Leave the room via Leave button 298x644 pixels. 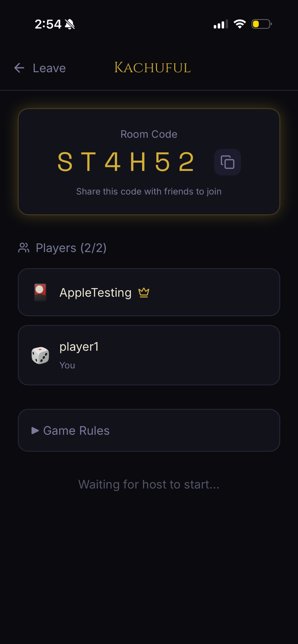[40, 68]
